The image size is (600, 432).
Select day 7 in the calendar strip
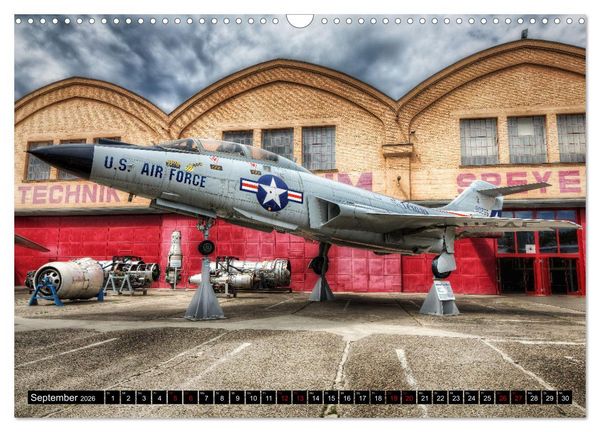pos(206,398)
